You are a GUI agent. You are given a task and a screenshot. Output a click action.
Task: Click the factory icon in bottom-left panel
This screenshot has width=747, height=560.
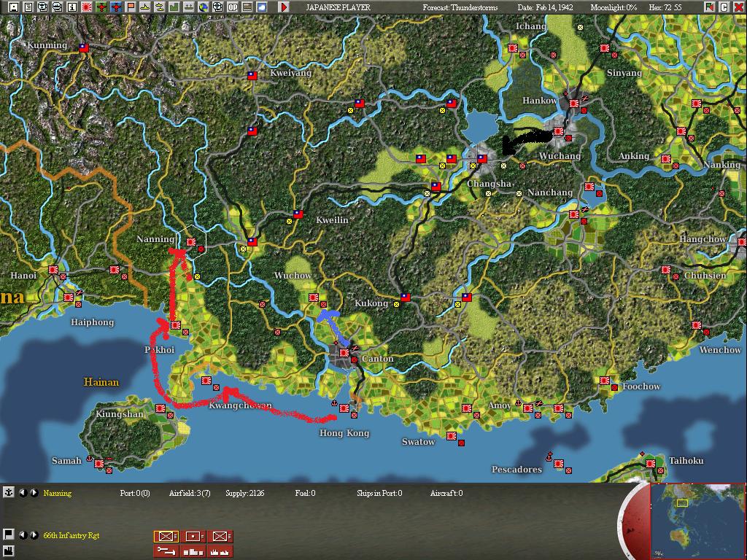click(x=9, y=550)
